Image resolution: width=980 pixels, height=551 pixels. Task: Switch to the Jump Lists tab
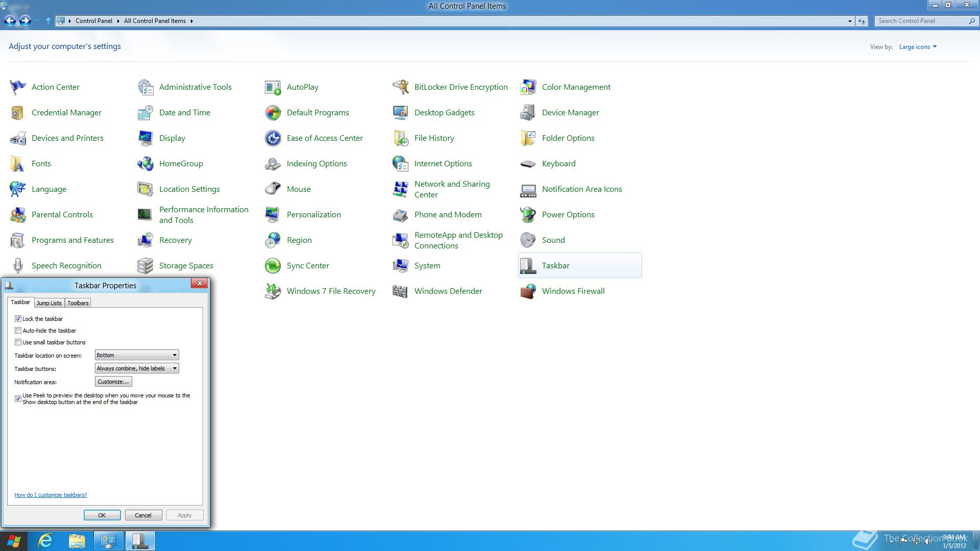point(49,303)
